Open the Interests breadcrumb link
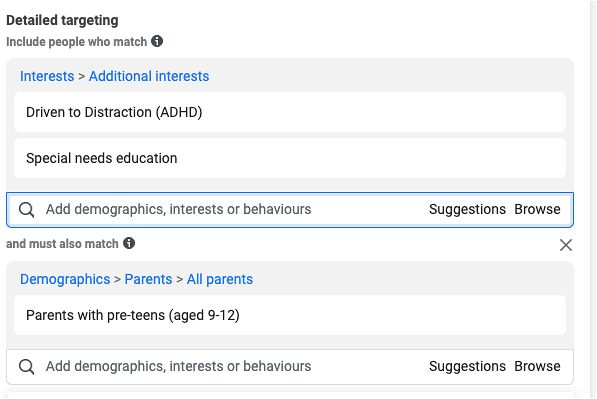This screenshot has height=399, width=597. point(47,76)
